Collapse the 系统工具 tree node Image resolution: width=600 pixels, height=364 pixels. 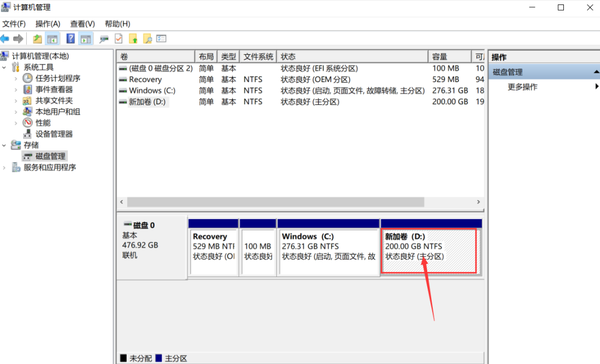(x=4, y=67)
